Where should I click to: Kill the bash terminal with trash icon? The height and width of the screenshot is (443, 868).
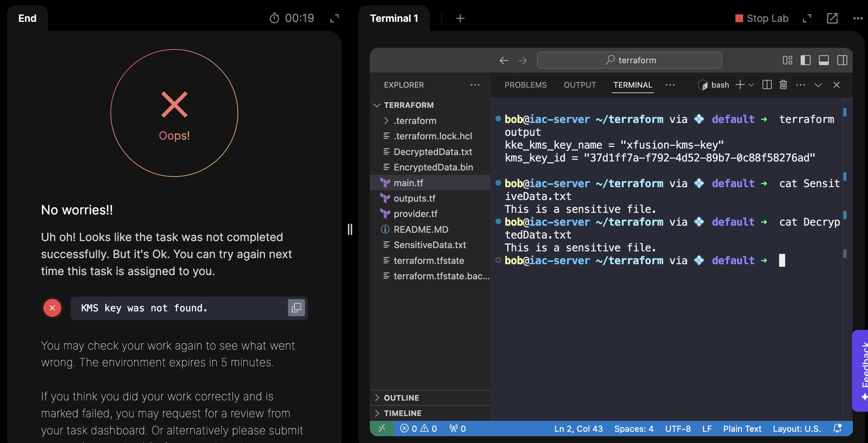click(x=783, y=85)
